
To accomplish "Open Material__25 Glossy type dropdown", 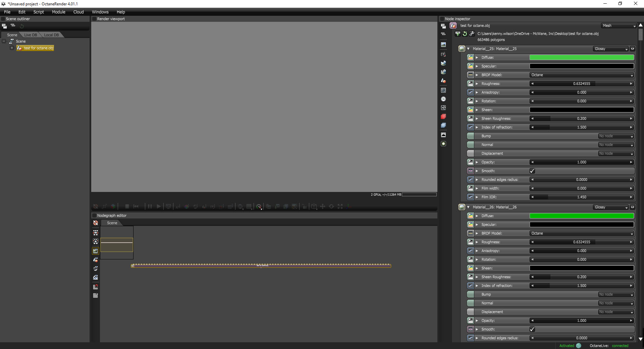I will tap(611, 49).
